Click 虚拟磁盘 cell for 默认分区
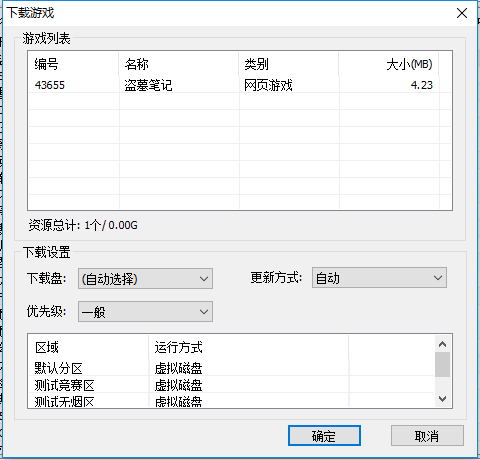480x460 pixels. 178,368
